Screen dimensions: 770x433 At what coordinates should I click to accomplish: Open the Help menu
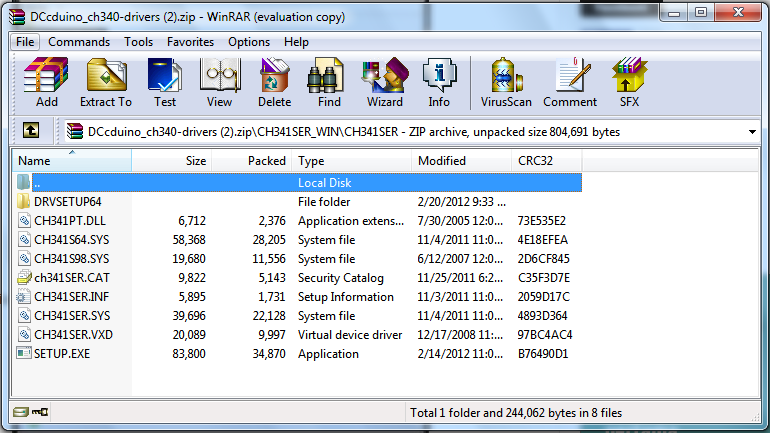coord(296,42)
